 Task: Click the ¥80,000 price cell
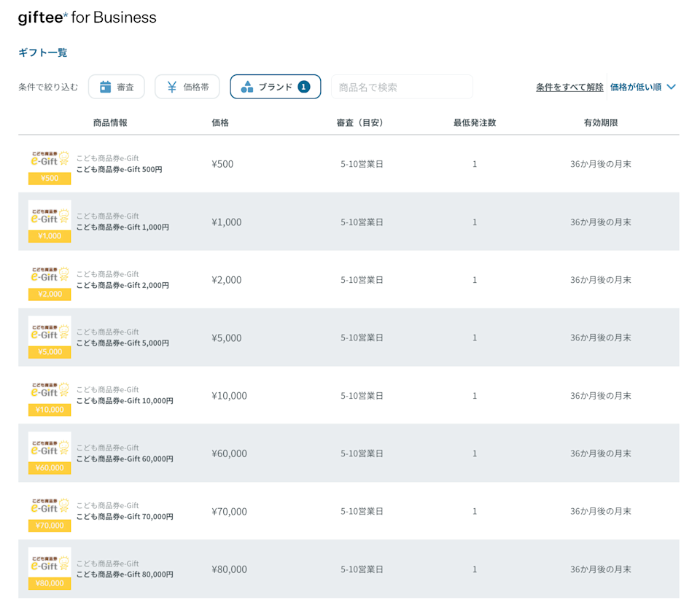point(229,569)
